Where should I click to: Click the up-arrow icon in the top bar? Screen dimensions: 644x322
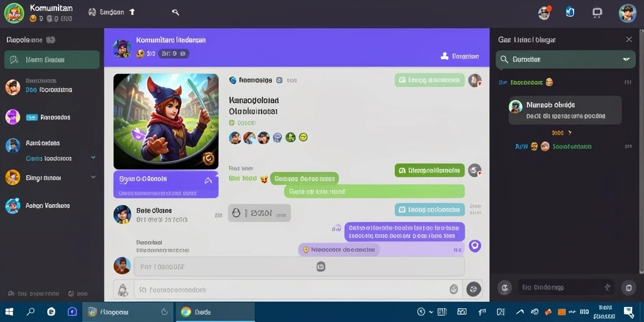(132, 12)
